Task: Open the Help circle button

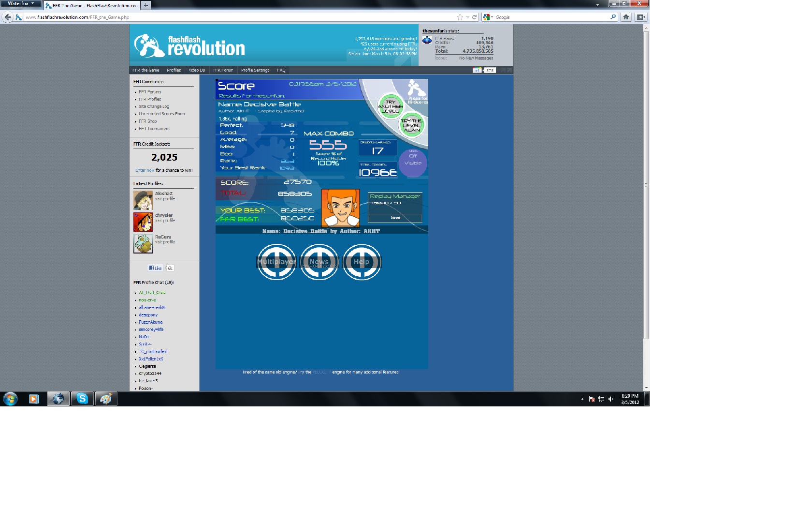Action: (x=362, y=262)
